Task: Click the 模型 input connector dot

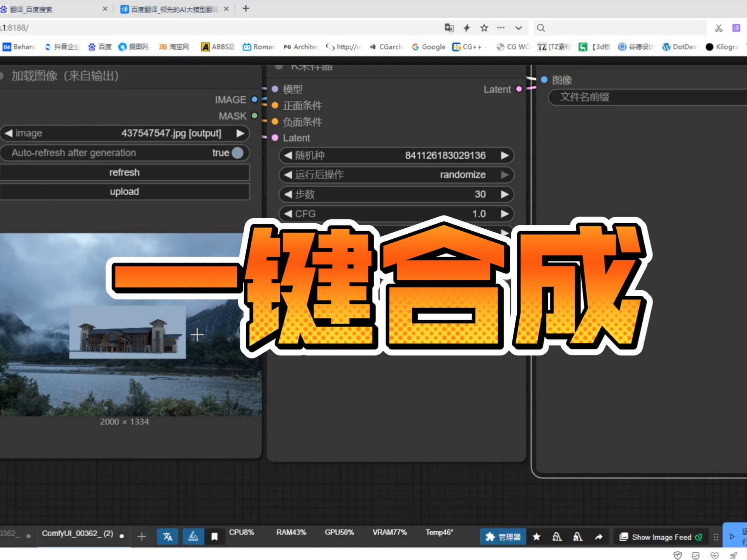Action: 275,89
